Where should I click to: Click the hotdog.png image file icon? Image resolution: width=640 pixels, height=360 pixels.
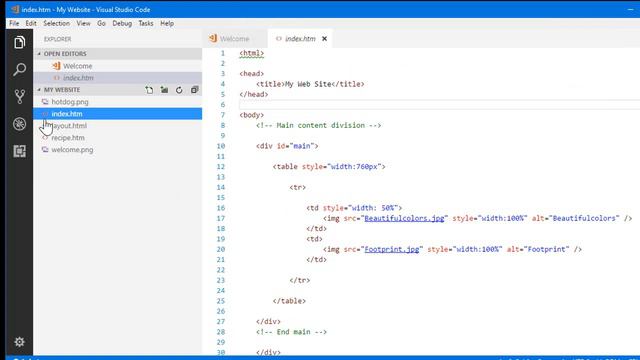pos(45,102)
